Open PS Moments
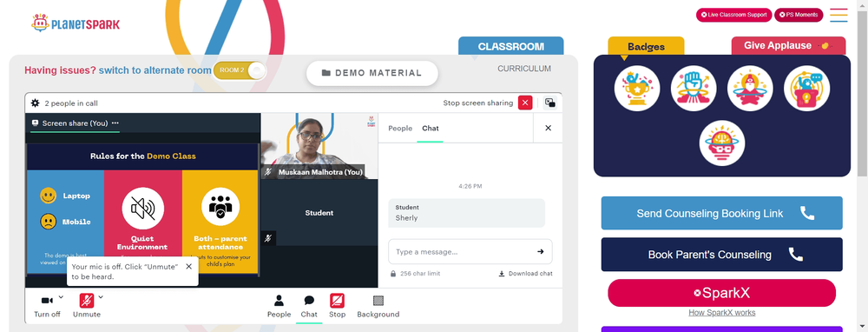The image size is (868, 332). (x=799, y=15)
